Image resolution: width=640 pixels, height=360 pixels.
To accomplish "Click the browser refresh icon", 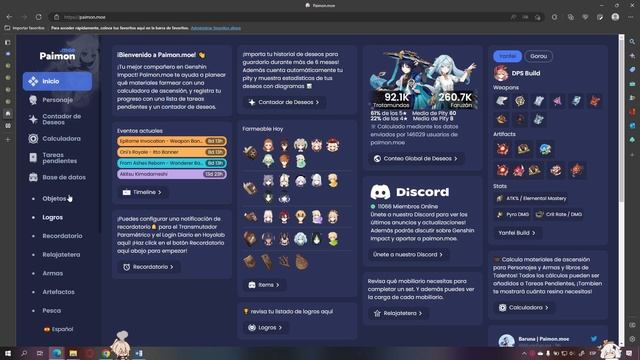I will click(38, 17).
